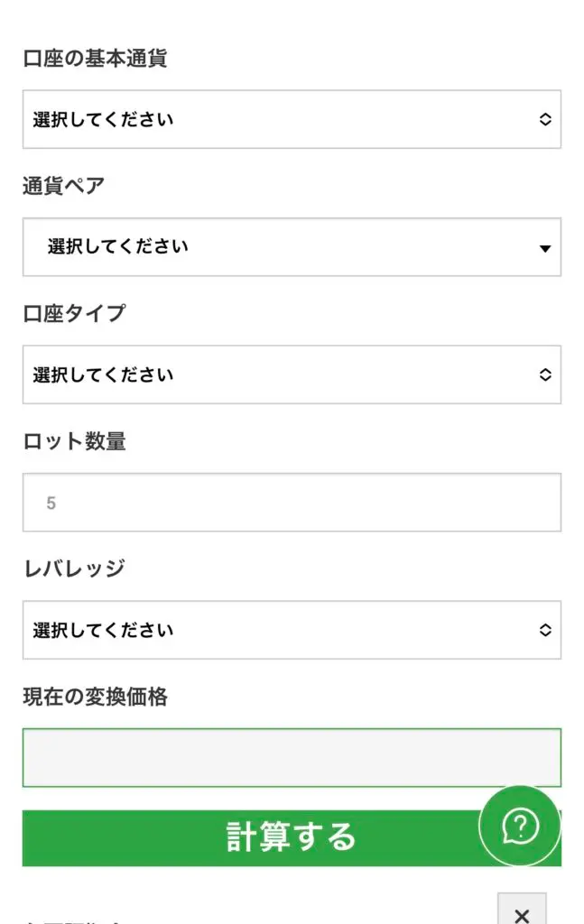This screenshot has width=584, height=924.
Task: Click the レバレッジ label text
Action: click(74, 568)
